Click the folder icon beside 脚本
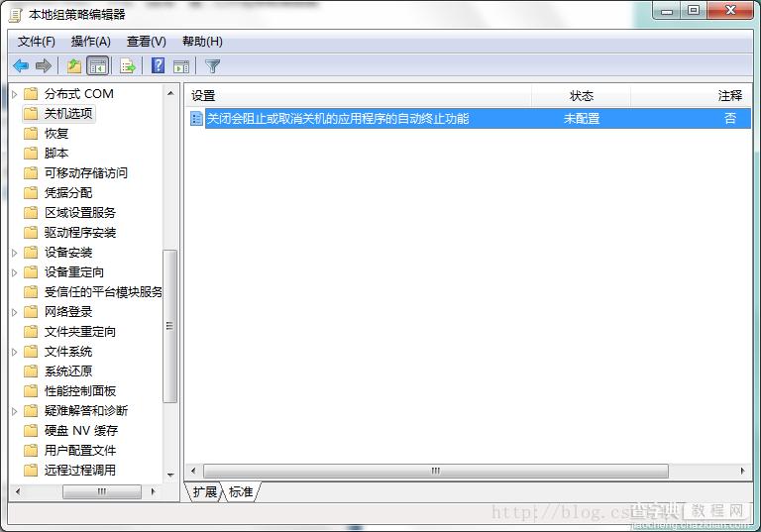Image resolution: width=761 pixels, height=532 pixels. click(x=31, y=154)
